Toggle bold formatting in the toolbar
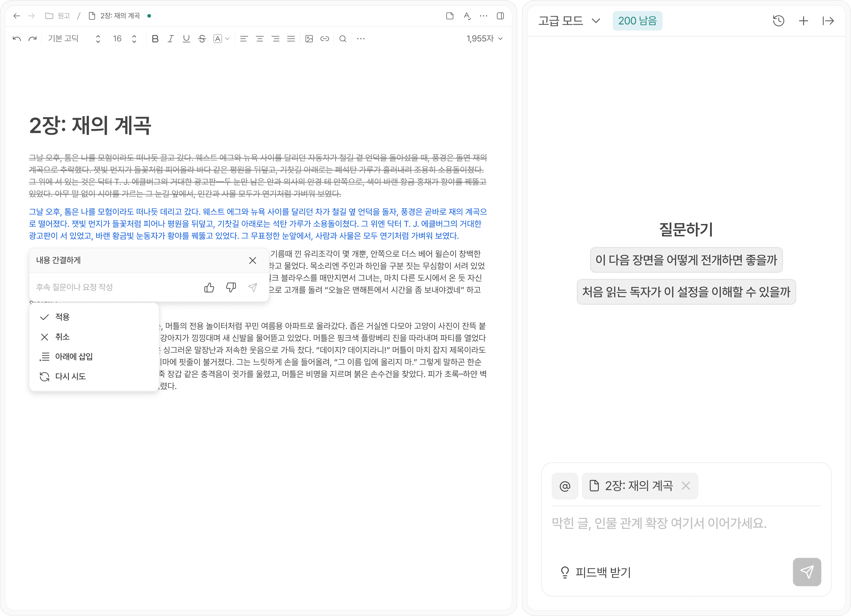This screenshot has width=851, height=616. click(x=155, y=39)
